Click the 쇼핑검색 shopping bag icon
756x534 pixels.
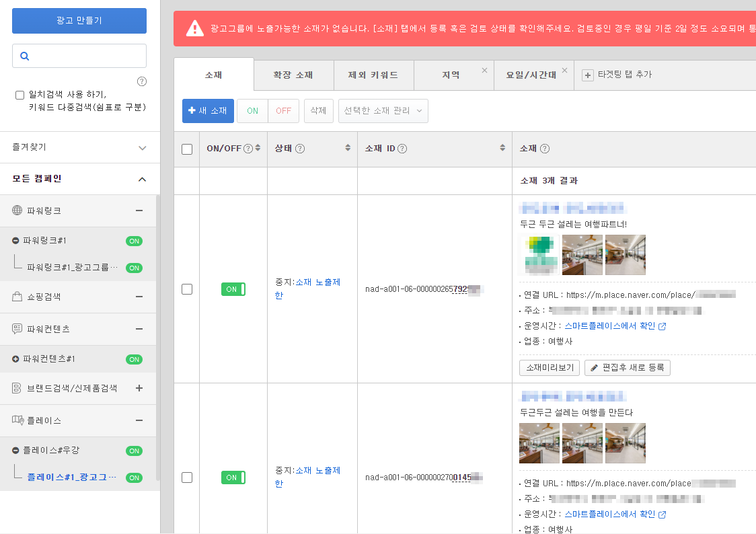[17, 297]
